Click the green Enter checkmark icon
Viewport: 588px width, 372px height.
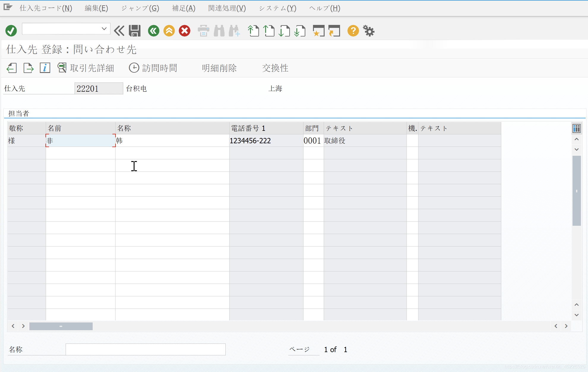(x=11, y=31)
